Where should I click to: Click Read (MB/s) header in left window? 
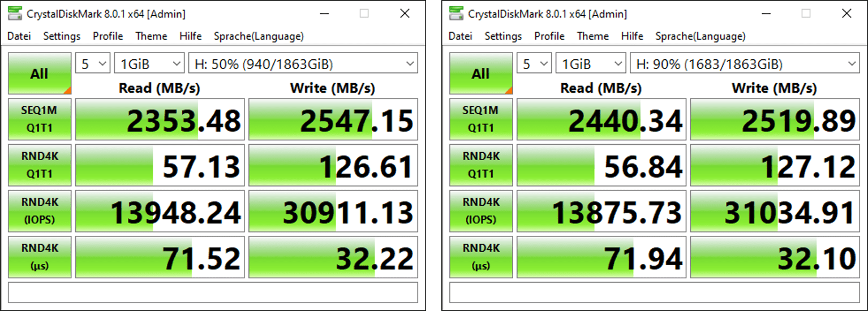point(160,88)
